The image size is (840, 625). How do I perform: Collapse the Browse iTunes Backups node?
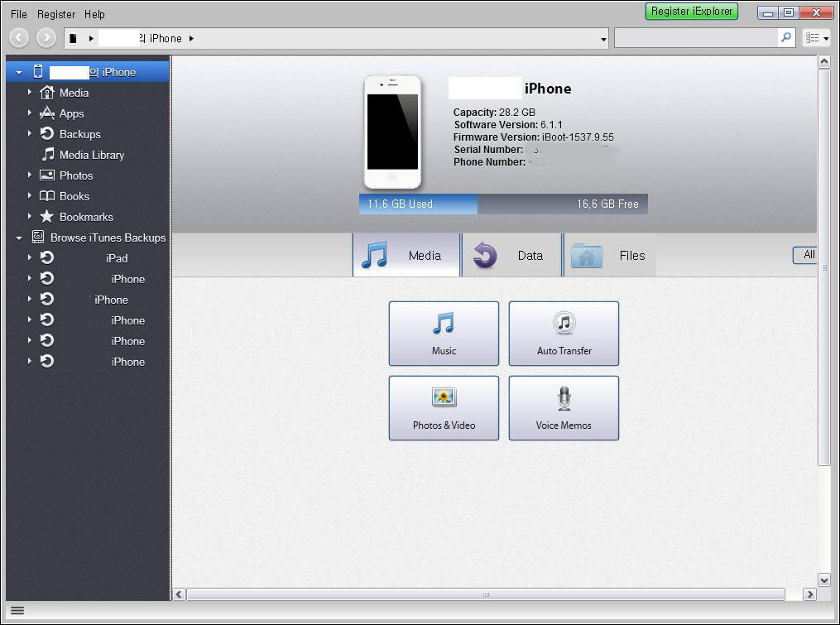coord(19,238)
